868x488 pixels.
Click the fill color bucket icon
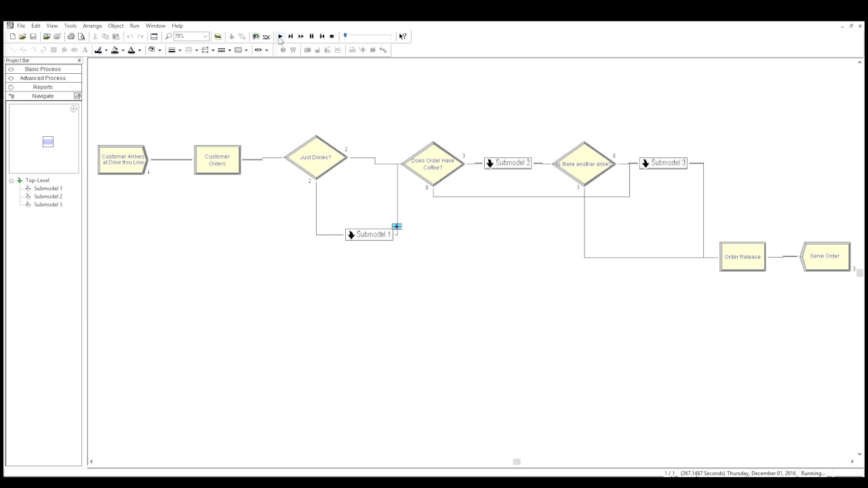coord(115,50)
